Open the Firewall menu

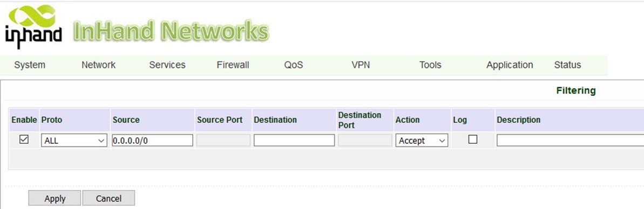click(233, 65)
